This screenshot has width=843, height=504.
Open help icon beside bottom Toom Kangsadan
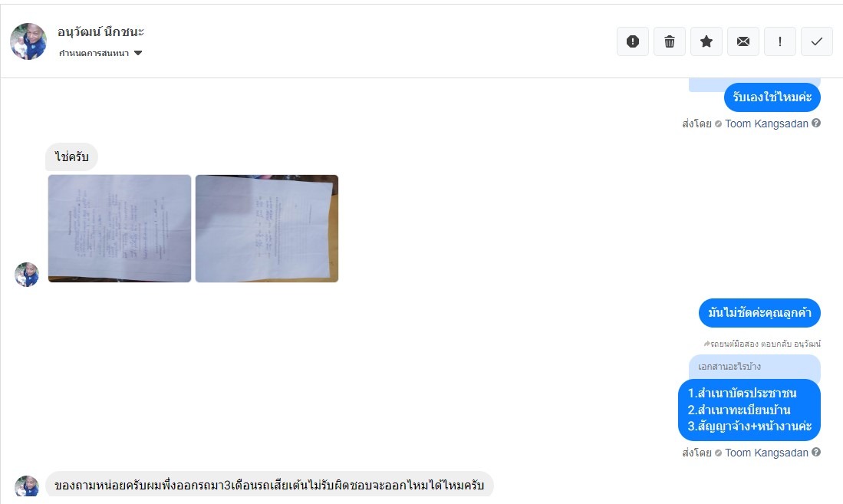click(816, 453)
